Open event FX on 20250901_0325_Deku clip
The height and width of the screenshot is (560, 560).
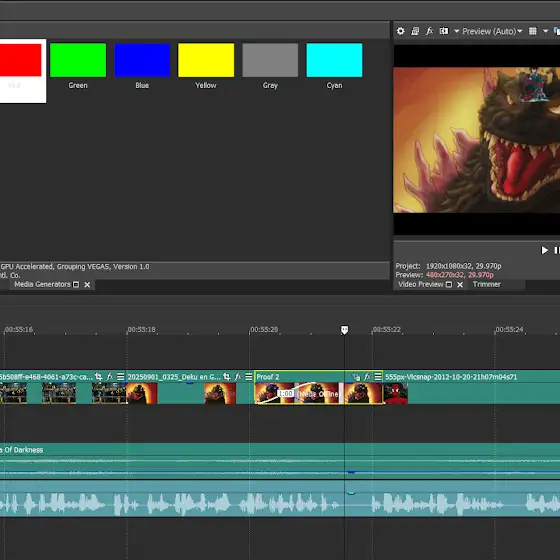(238, 376)
